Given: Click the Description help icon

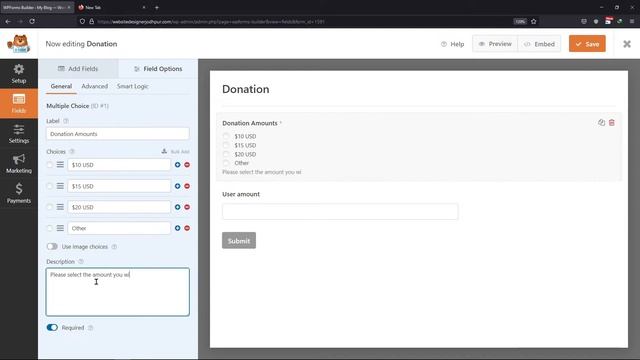Looking at the screenshot, I should (81, 261).
